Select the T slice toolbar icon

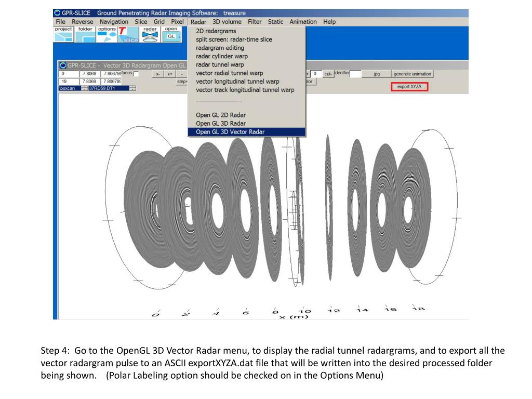click(x=128, y=35)
